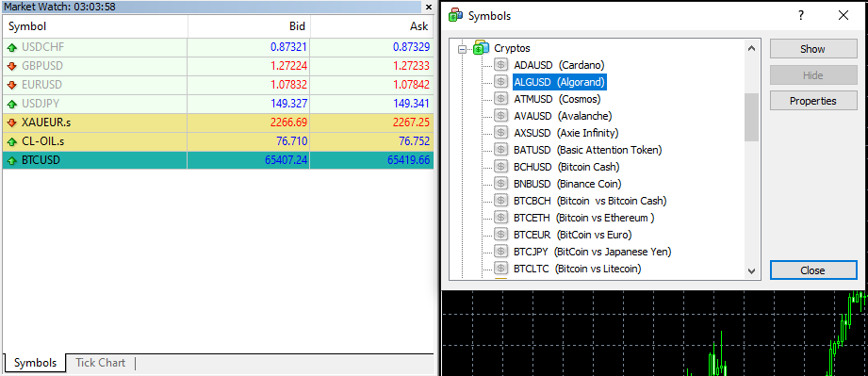The image size is (868, 376).
Task: Collapse the Cryptos tree group
Action: [x=462, y=49]
